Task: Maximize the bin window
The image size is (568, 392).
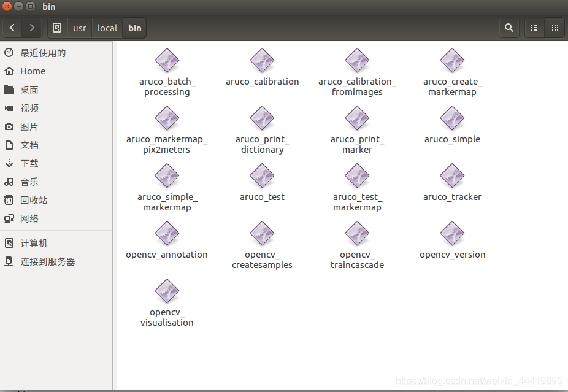Action: (x=31, y=6)
